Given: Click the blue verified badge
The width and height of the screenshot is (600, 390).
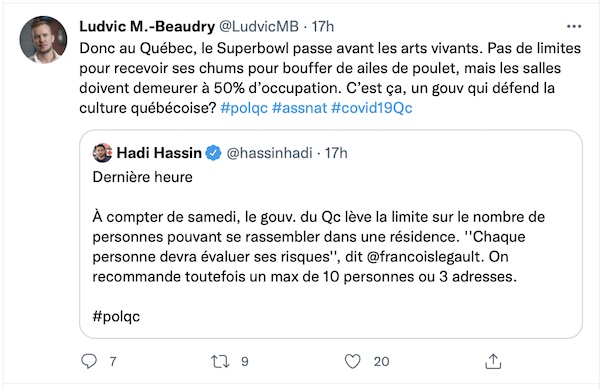Looking at the screenshot, I should coord(213,153).
